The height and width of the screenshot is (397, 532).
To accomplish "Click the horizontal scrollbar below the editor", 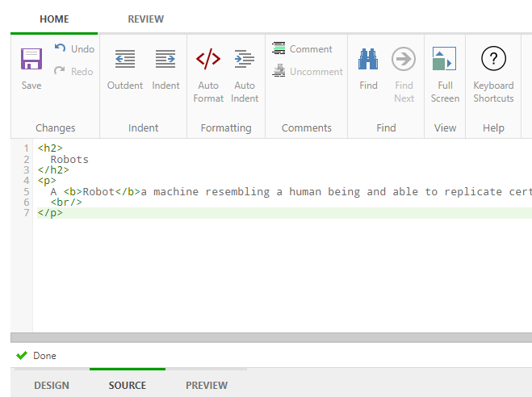I will [x=271, y=337].
